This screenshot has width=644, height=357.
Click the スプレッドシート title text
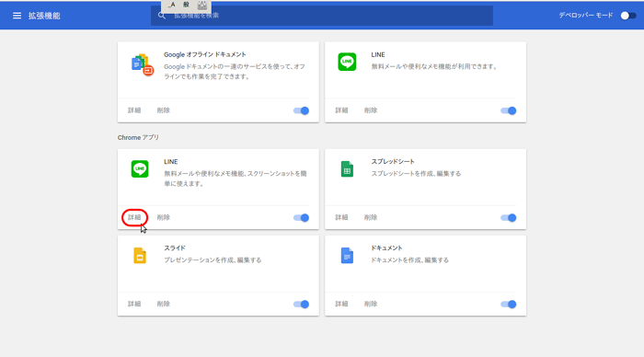point(393,161)
